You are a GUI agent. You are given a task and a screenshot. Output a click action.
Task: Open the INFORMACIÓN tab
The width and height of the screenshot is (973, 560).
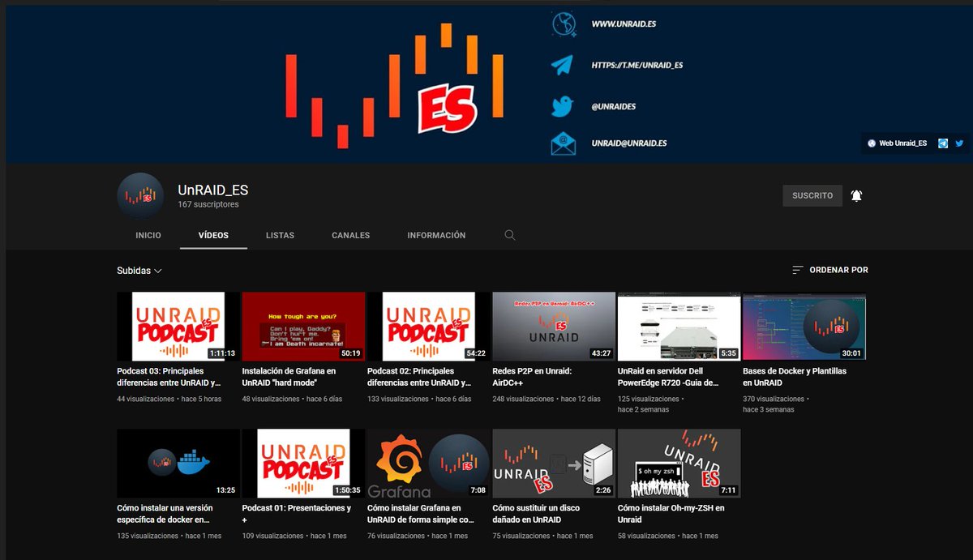(436, 235)
